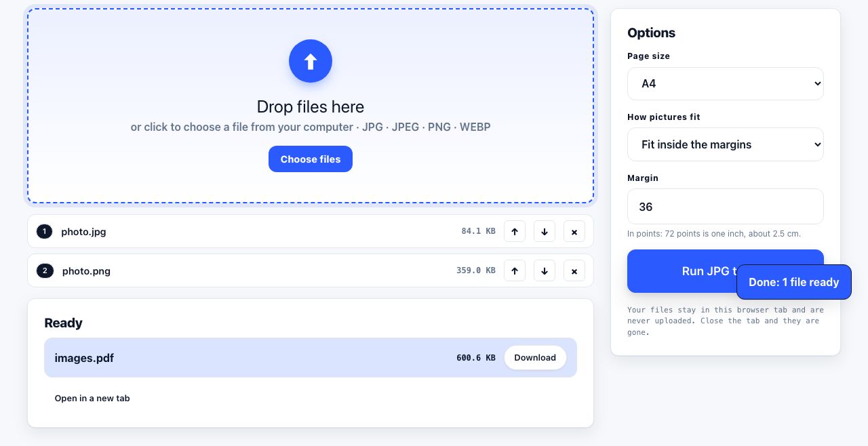This screenshot has width=868, height=446.
Task: Click the number 1 badge beside photo.jpg
Action: click(44, 231)
